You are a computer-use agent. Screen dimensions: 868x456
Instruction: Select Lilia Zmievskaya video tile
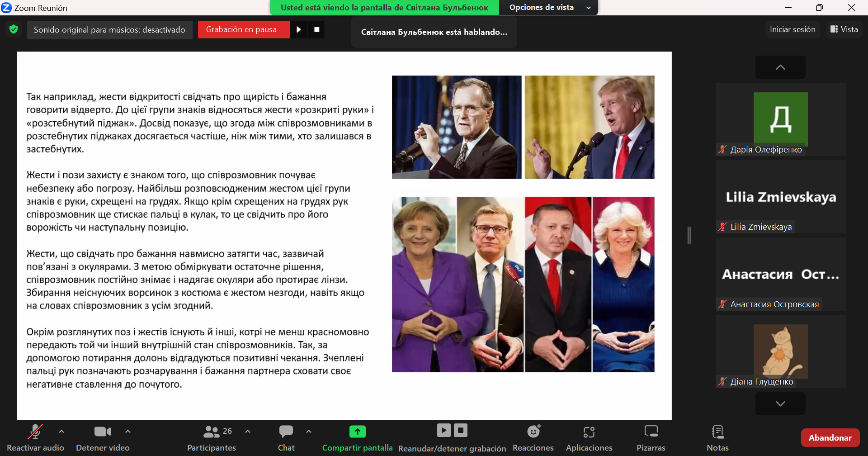pos(780,197)
